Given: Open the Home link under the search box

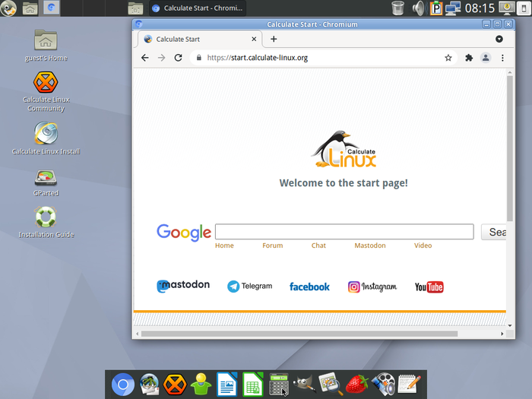Looking at the screenshot, I should point(224,245).
